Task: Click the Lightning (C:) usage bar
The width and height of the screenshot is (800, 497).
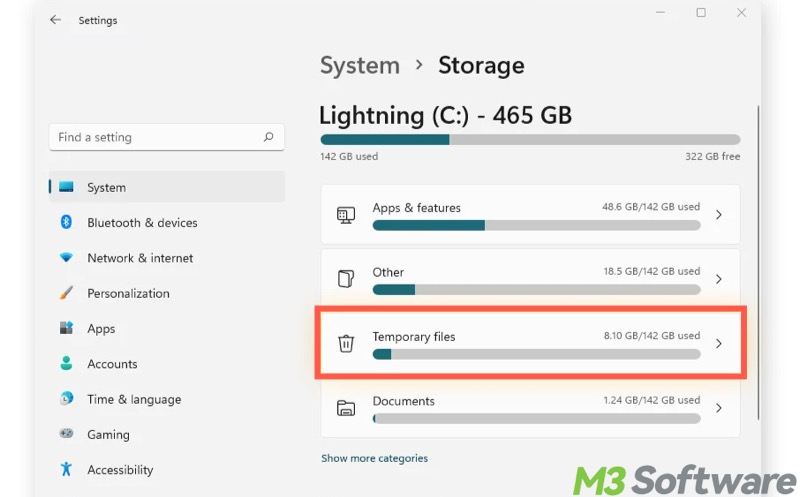Action: pyautogui.click(x=530, y=139)
